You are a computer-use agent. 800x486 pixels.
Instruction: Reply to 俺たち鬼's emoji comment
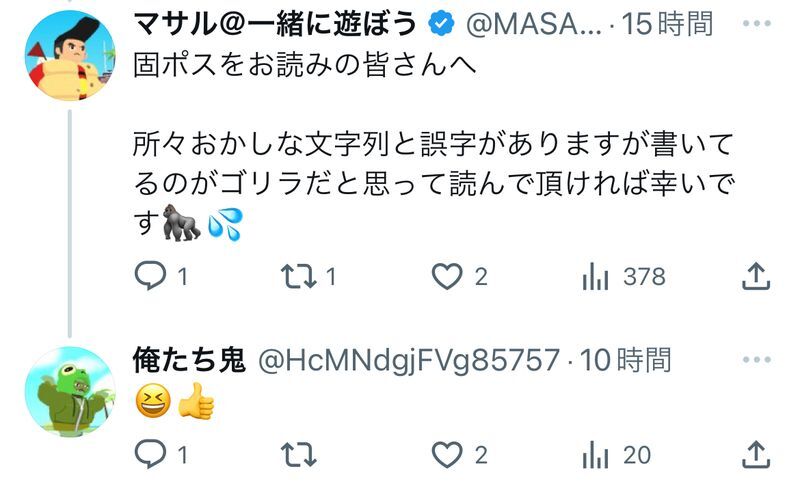161,454
